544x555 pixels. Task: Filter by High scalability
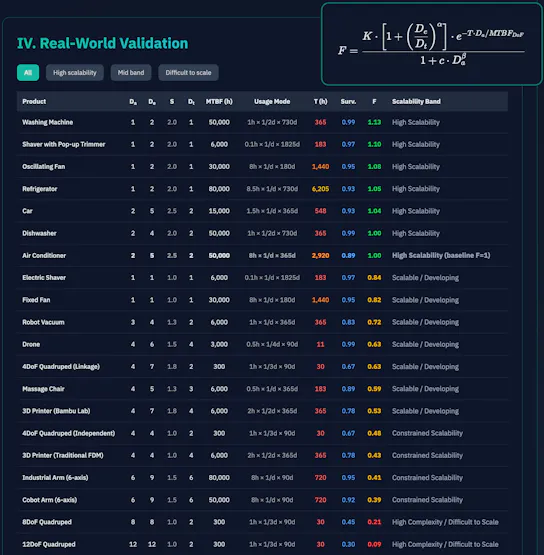click(75, 73)
